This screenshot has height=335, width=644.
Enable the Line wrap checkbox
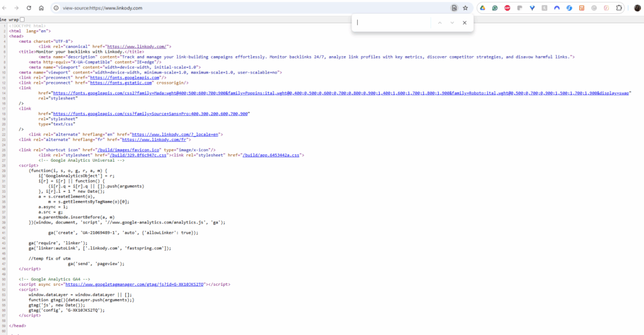click(x=22, y=20)
